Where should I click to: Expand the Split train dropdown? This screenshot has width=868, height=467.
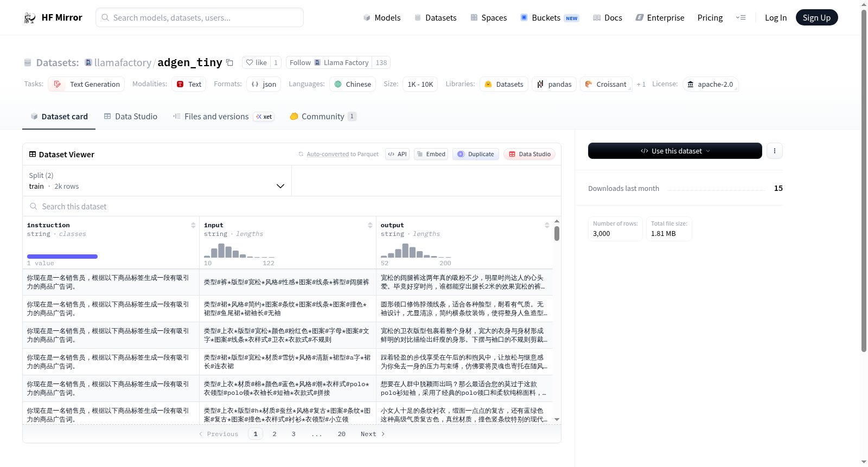[157, 181]
